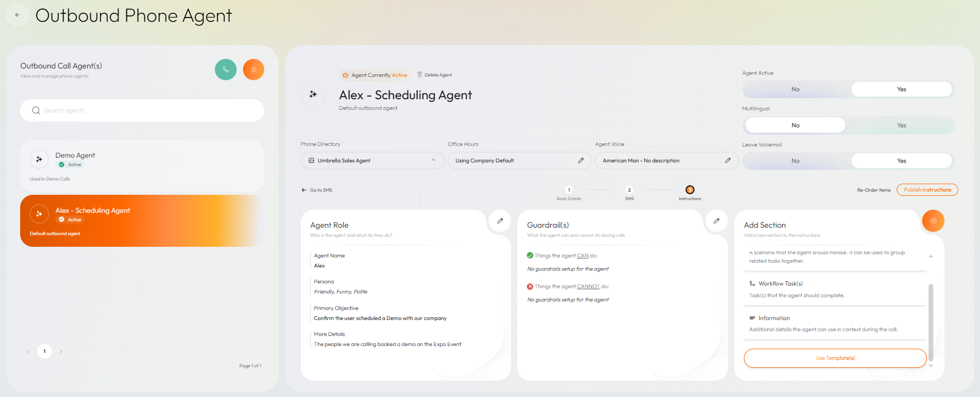980x397 pixels.
Task: Click the orange Add Section plus icon
Action: pyautogui.click(x=933, y=221)
